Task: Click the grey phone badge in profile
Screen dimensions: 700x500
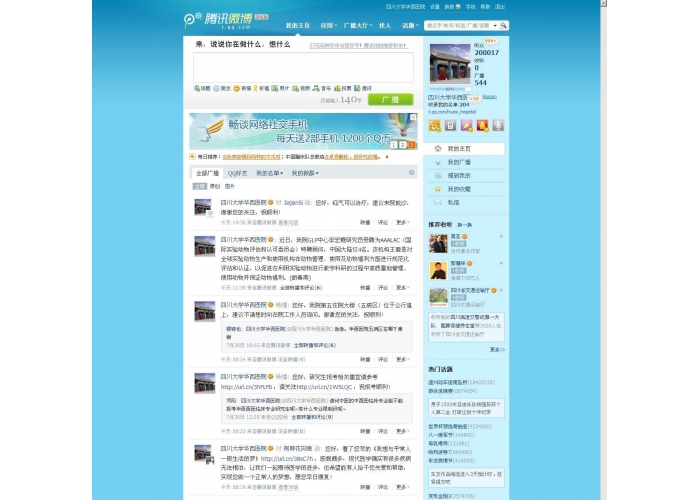Action: [450, 125]
